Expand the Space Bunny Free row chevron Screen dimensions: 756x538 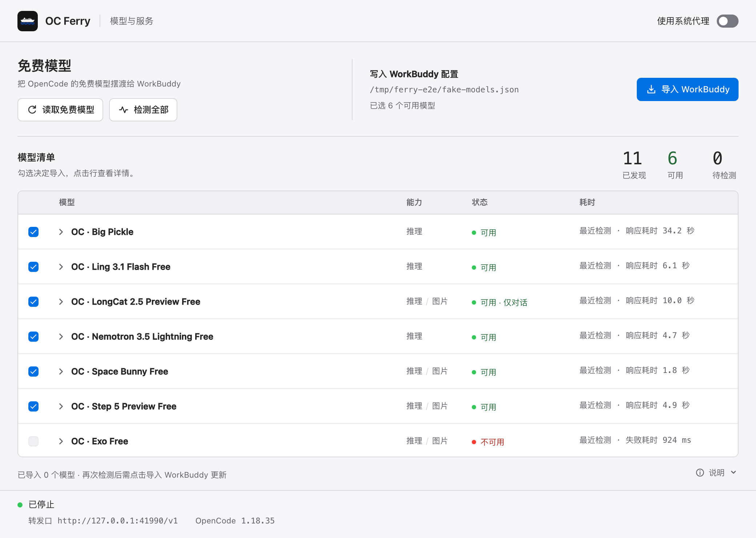(61, 372)
